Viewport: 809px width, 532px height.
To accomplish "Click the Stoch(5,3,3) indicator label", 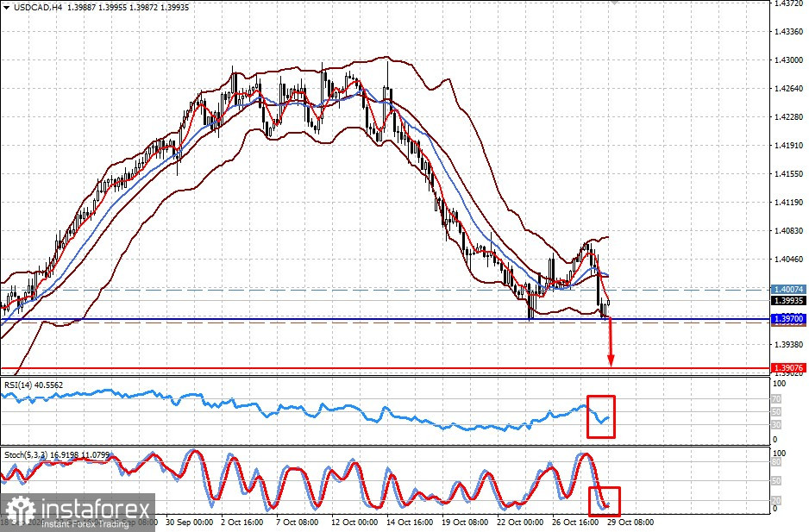I will [57, 454].
